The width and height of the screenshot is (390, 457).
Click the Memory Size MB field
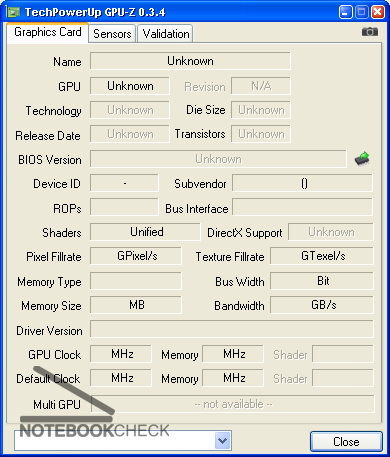click(x=136, y=305)
